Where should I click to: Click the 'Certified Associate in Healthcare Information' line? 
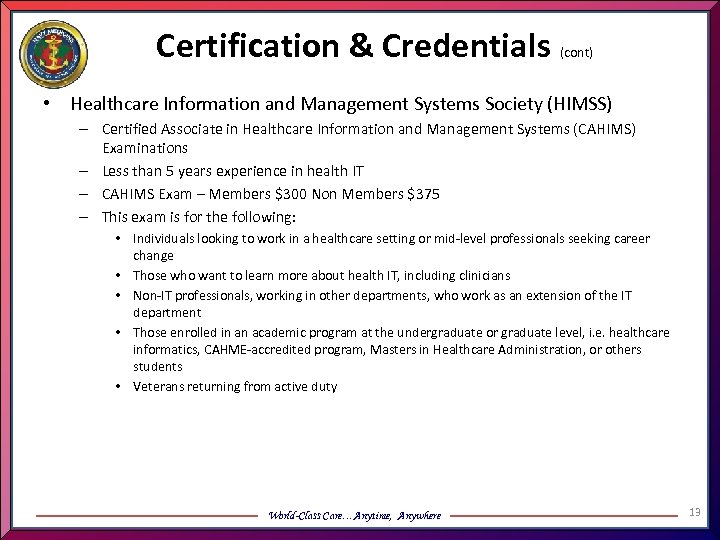(x=369, y=138)
